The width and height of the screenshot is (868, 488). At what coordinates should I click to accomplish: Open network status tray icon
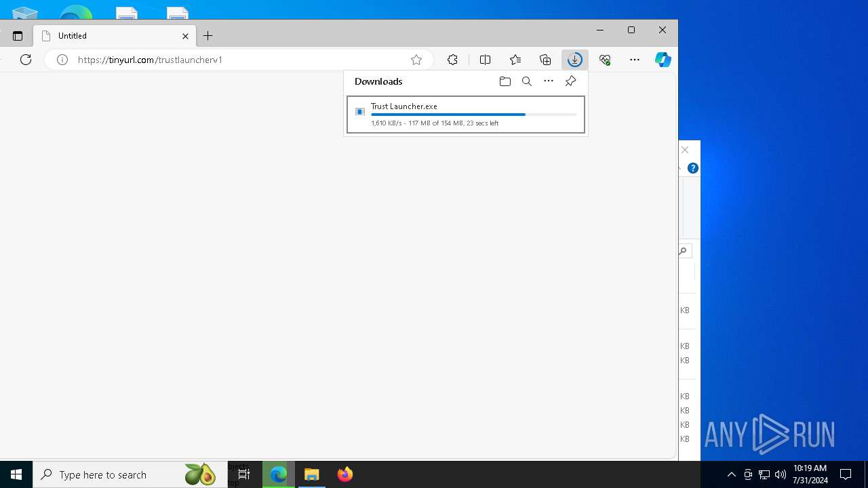tap(764, 474)
